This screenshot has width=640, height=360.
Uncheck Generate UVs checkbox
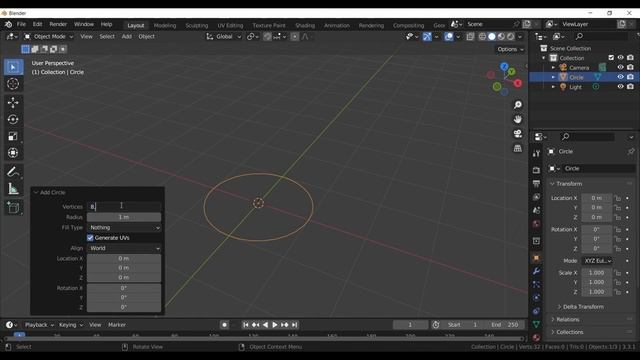[x=90, y=238]
